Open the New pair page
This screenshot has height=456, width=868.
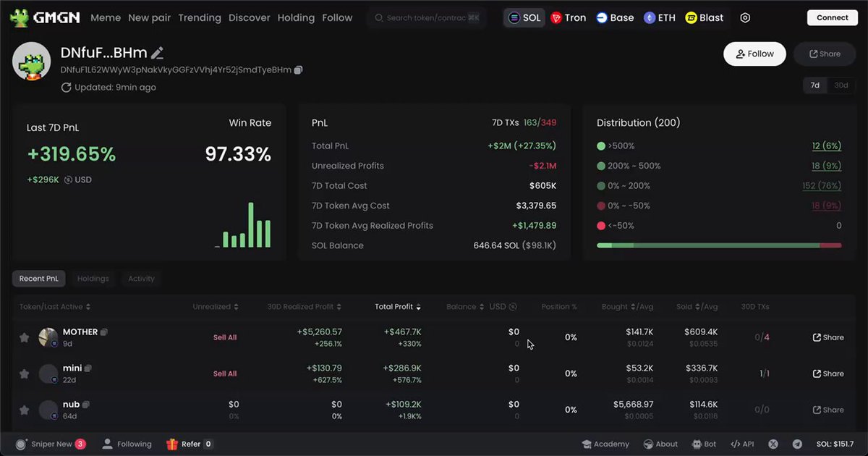tap(150, 18)
